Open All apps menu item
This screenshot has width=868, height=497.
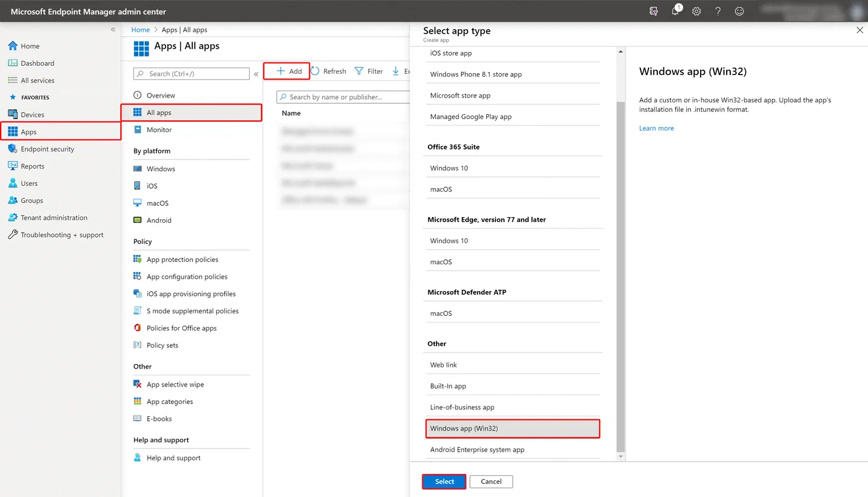[191, 112]
